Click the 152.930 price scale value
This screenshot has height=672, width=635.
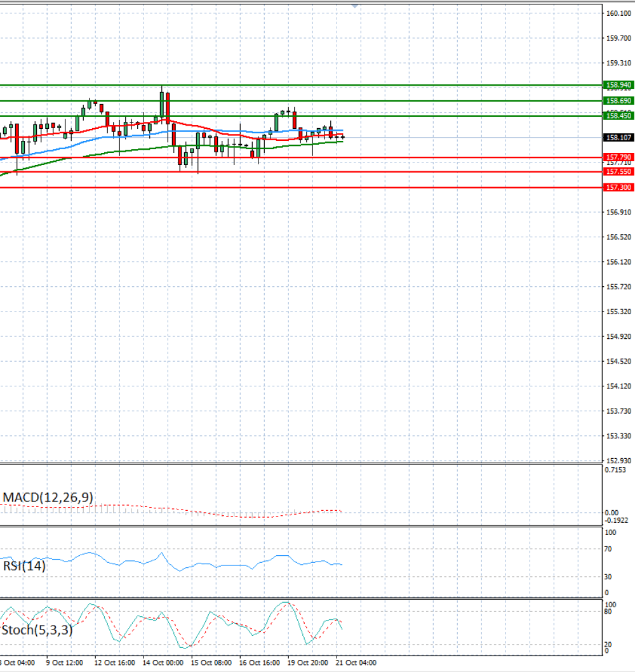pyautogui.click(x=618, y=461)
